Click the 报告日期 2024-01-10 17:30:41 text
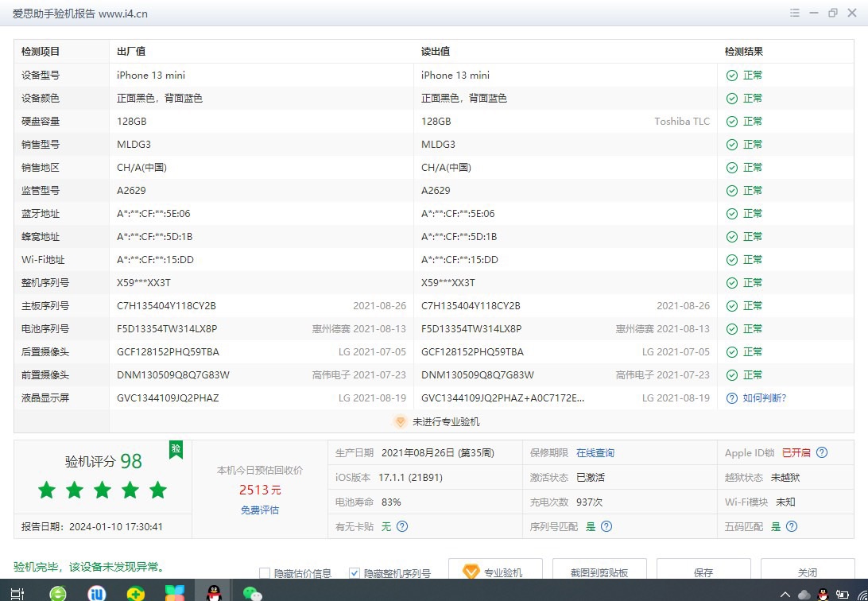Screen dimensions: 868x601 click(x=92, y=527)
